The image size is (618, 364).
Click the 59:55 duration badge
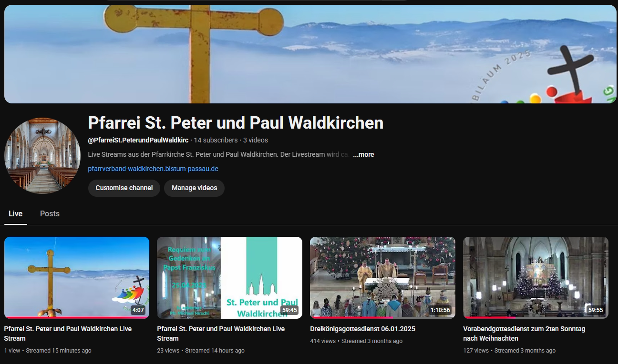[x=595, y=310]
